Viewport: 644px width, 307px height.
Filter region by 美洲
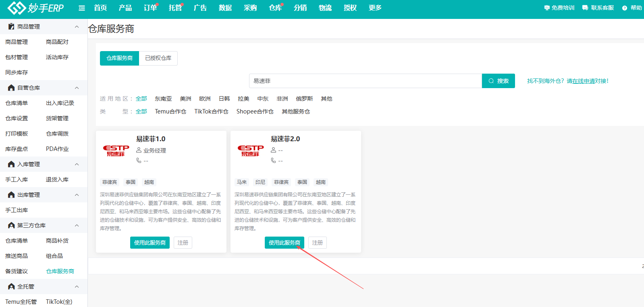click(185, 99)
